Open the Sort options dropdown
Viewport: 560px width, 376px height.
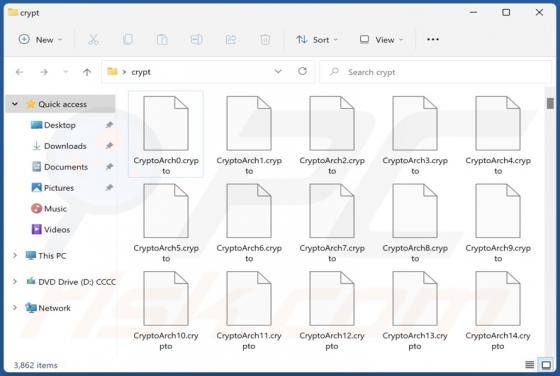tap(316, 40)
